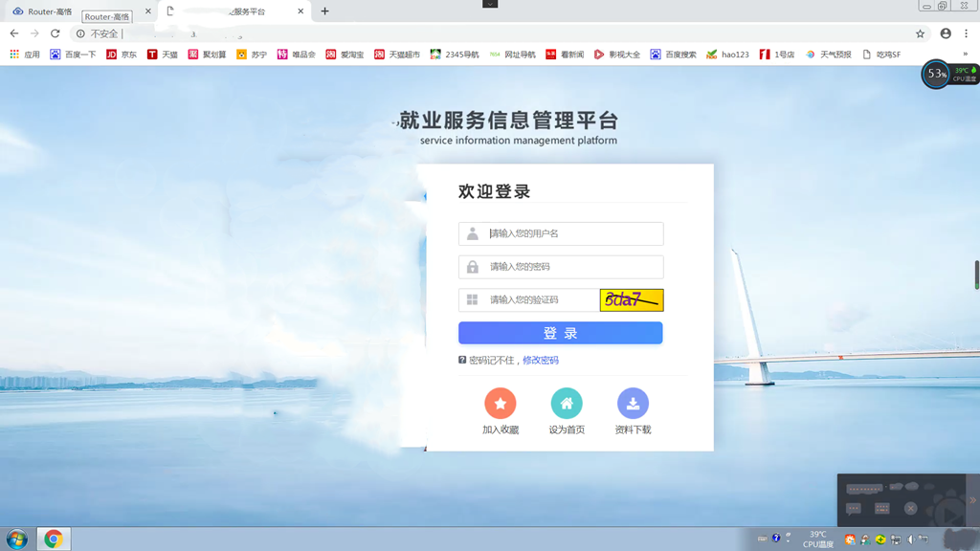Click the Chrome taskbar icon
Image resolution: width=980 pixels, height=551 pixels.
[x=54, y=539]
